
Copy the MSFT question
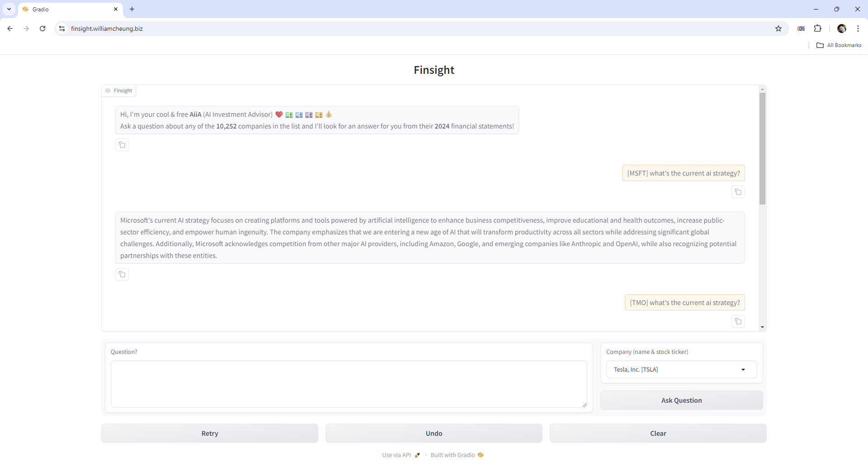point(738,192)
